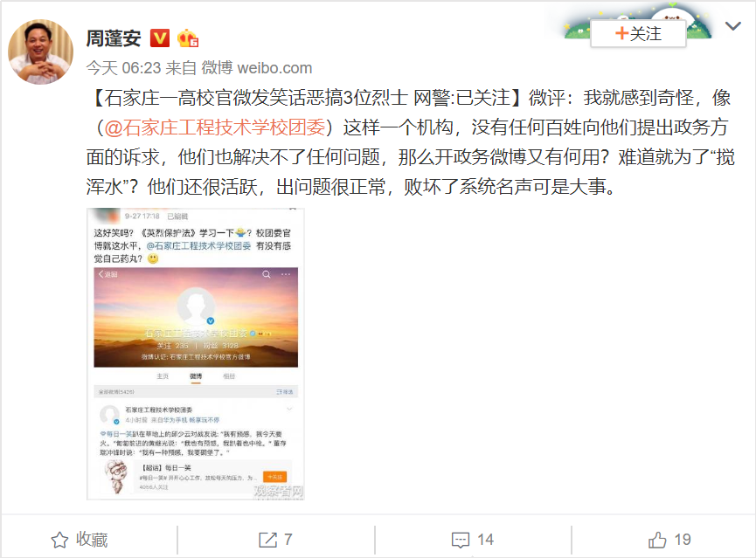This screenshot has width=756, height=558.
Task: Click the 今天 06:23 timestamp
Action: (x=123, y=68)
